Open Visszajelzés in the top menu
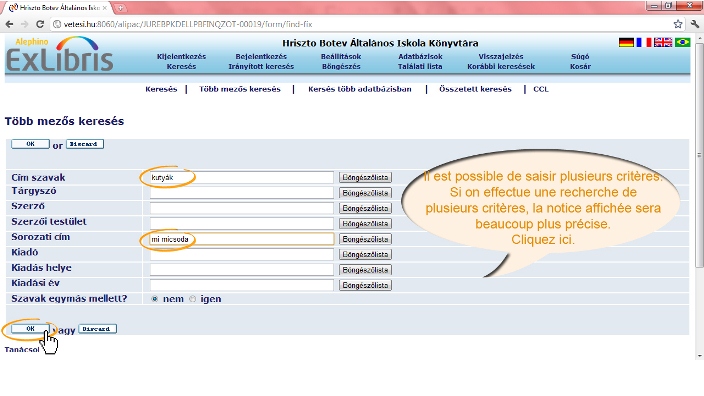This screenshot has width=704, height=396. coord(501,57)
